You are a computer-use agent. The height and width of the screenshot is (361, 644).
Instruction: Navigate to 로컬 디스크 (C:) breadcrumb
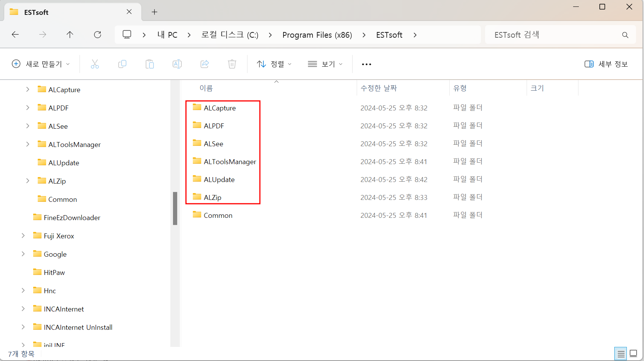coord(230,35)
